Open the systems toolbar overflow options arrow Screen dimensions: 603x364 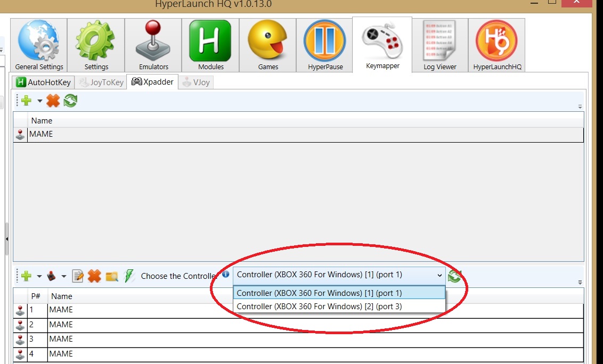click(x=580, y=106)
